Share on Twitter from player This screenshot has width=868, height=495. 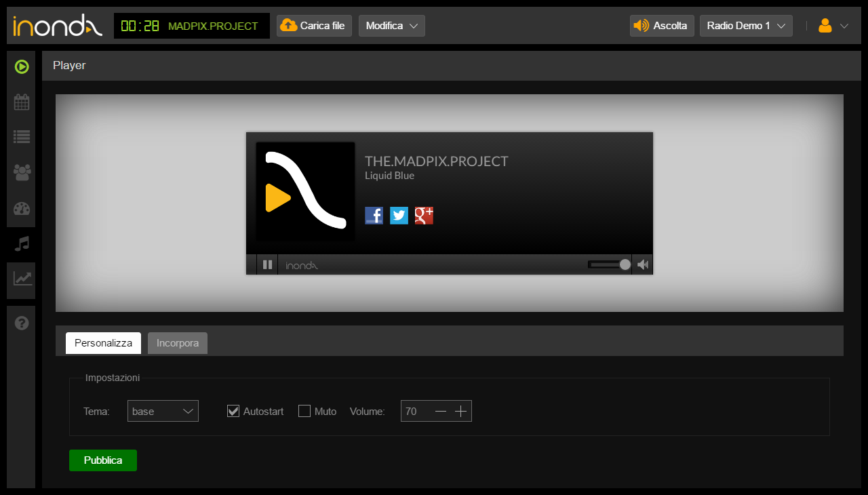coord(399,216)
